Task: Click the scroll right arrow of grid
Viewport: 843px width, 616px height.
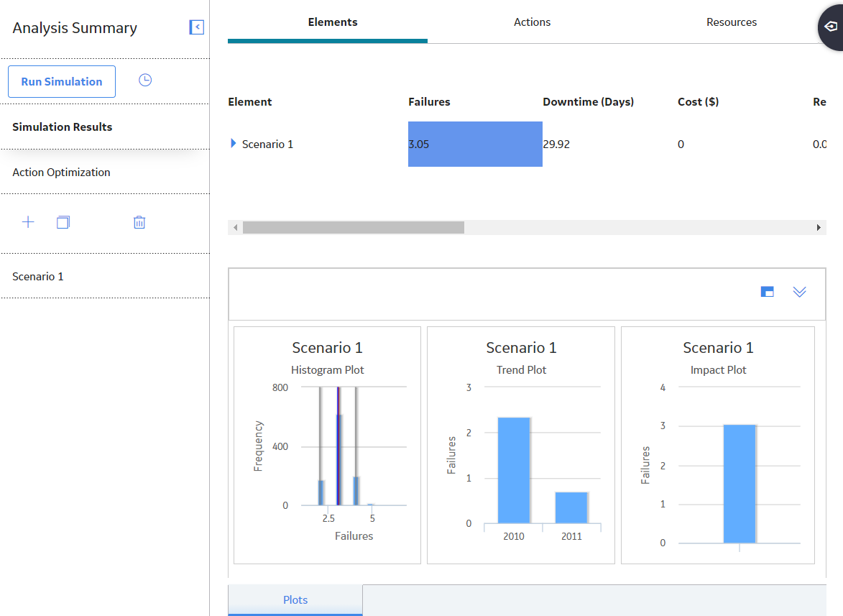Action: pyautogui.click(x=819, y=227)
